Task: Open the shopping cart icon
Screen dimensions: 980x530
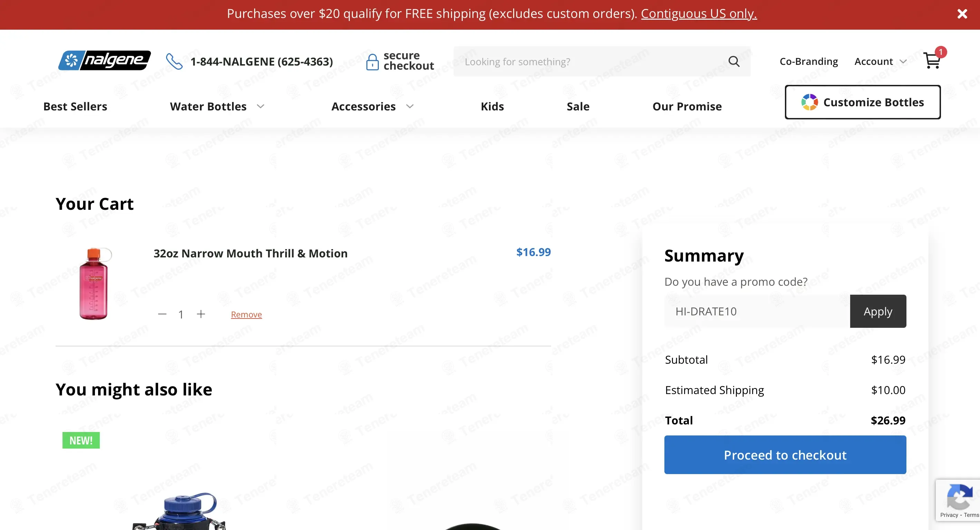Action: (x=932, y=61)
